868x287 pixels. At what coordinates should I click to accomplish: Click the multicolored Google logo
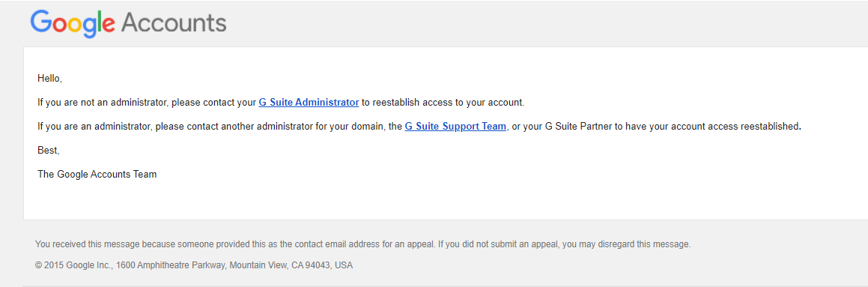point(73,24)
